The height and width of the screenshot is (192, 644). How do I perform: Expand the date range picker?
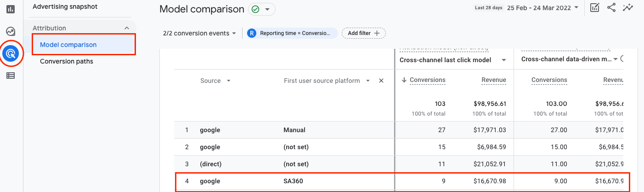543,8
